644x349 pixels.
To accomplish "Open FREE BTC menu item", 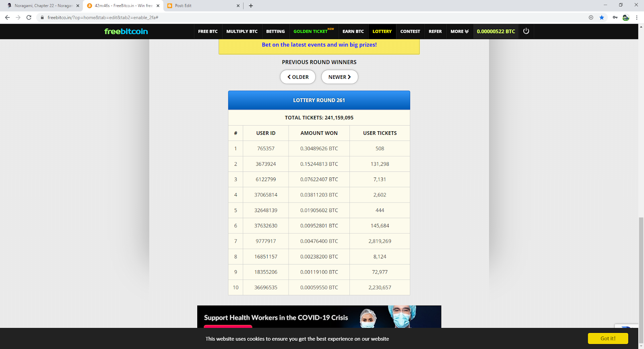I will [x=208, y=31].
